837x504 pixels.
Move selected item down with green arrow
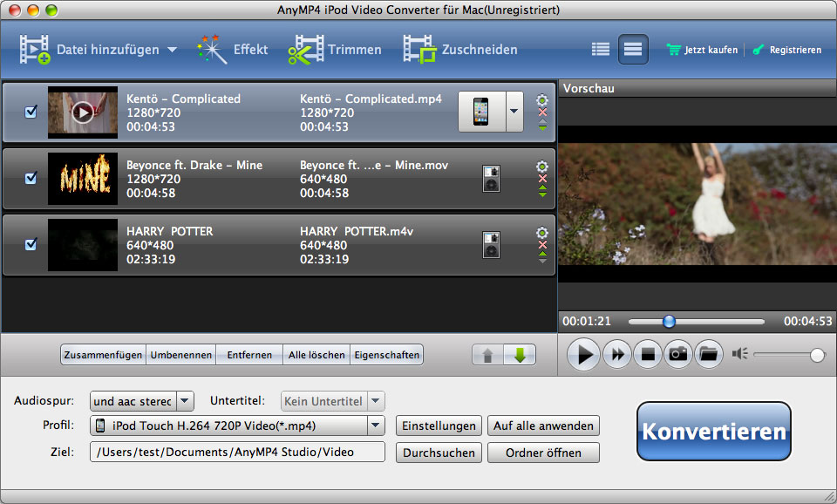[520, 355]
